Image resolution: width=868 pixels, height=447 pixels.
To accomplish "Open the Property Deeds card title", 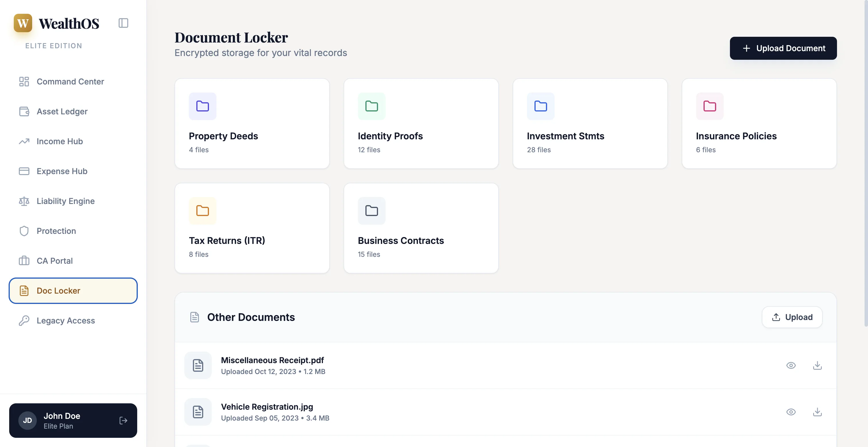I will (223, 136).
